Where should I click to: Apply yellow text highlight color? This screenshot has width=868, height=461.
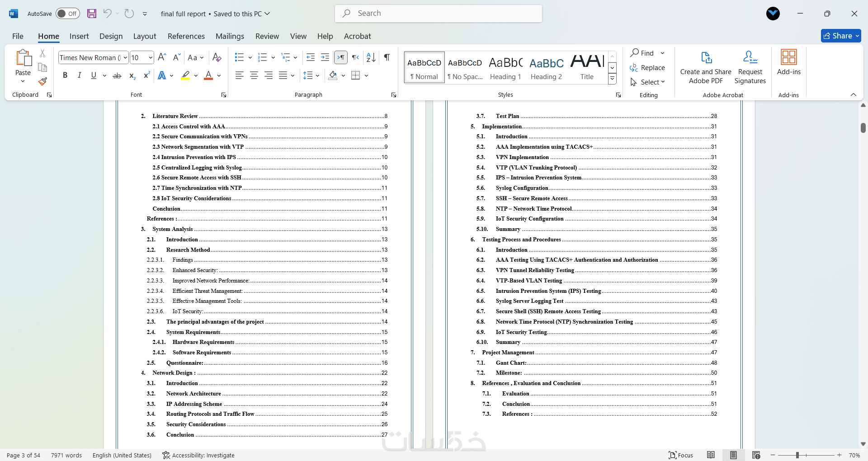tap(185, 75)
